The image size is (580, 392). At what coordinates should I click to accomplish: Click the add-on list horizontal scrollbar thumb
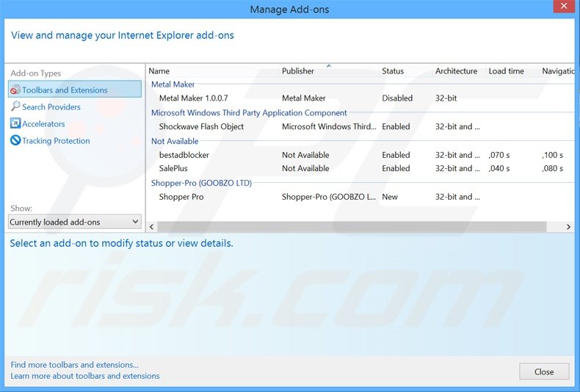click(x=352, y=227)
